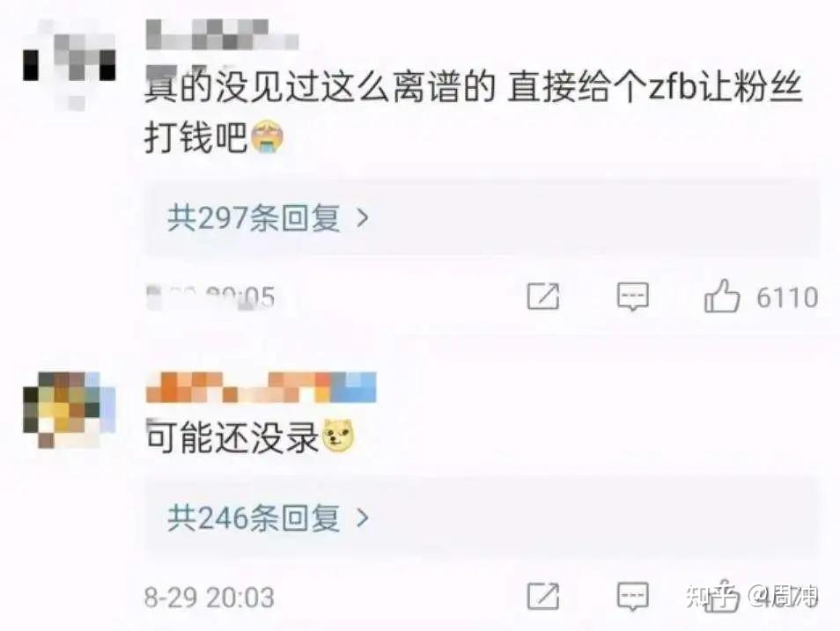Select the comment text 可能还没录

232,437
